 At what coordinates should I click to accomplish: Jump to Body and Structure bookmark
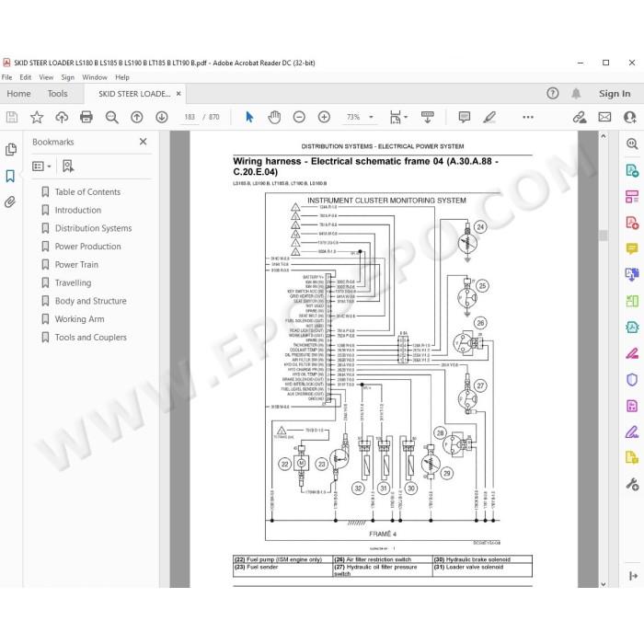pyautogui.click(x=91, y=301)
